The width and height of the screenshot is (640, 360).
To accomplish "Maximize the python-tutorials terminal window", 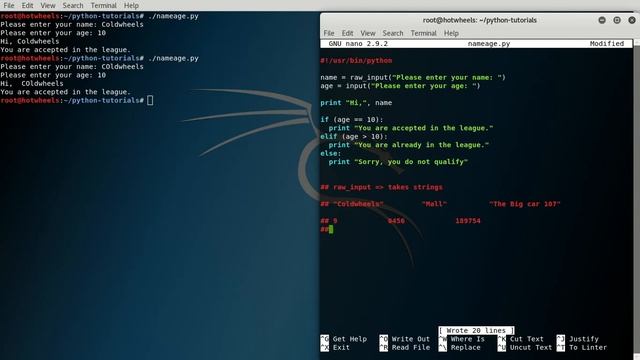I will click(x=617, y=20).
